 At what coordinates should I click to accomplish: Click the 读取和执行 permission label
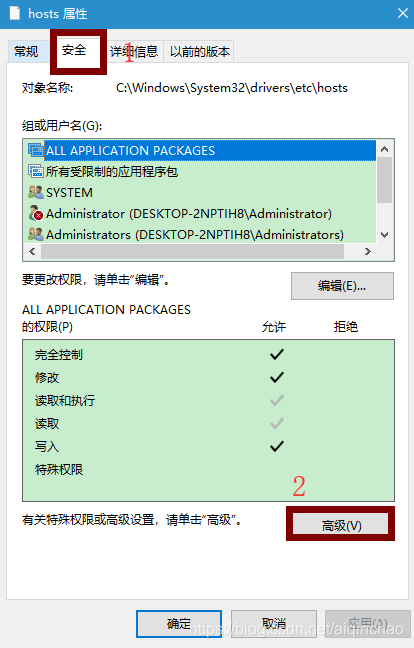(65, 400)
